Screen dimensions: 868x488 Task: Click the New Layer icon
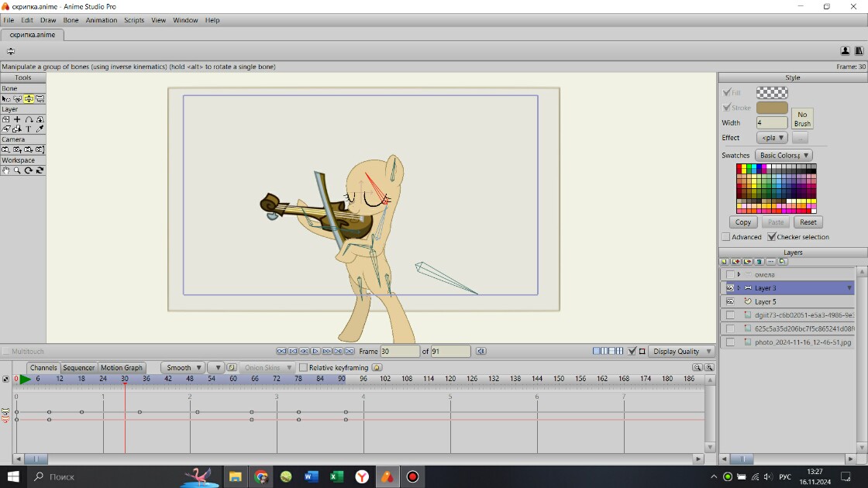[x=724, y=262]
